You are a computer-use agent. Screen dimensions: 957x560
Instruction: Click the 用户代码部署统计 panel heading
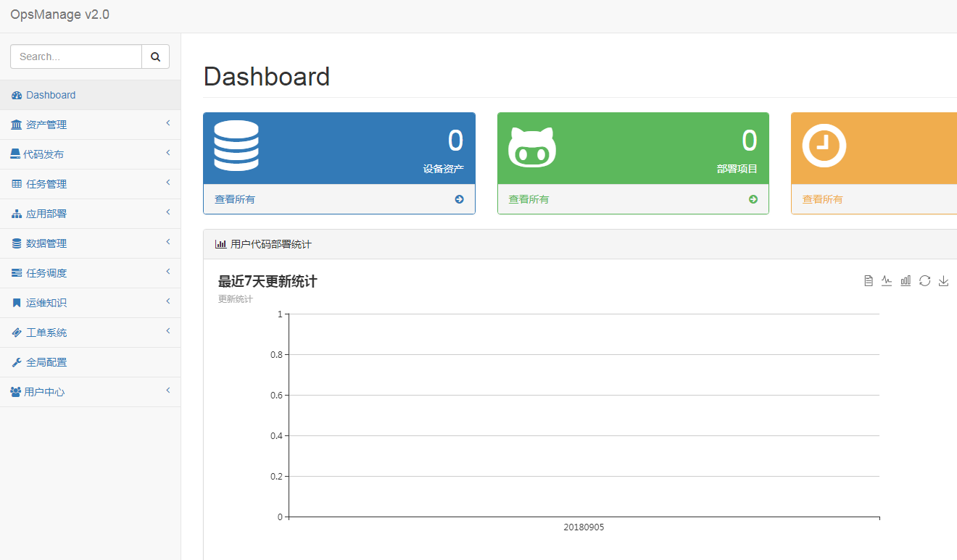(x=270, y=244)
